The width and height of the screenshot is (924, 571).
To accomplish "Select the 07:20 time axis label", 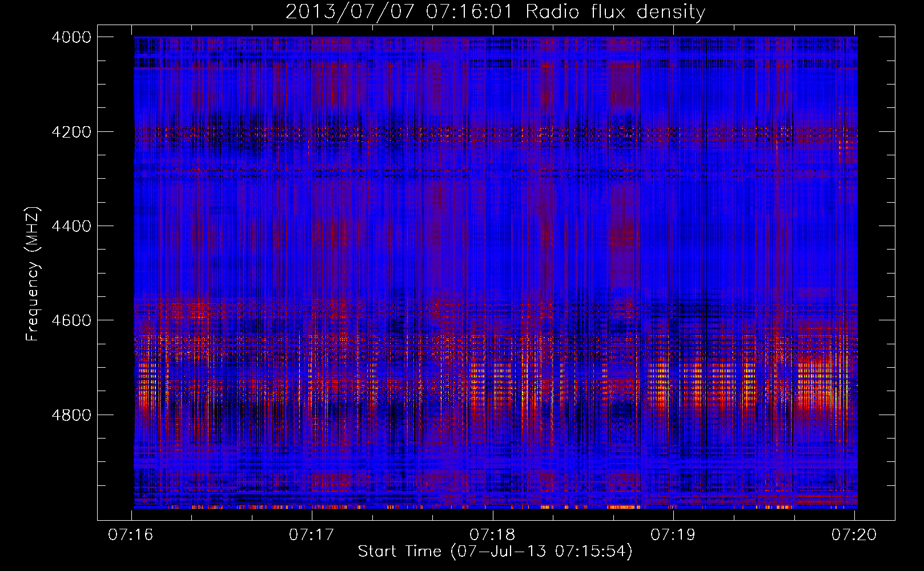I will click(854, 534).
